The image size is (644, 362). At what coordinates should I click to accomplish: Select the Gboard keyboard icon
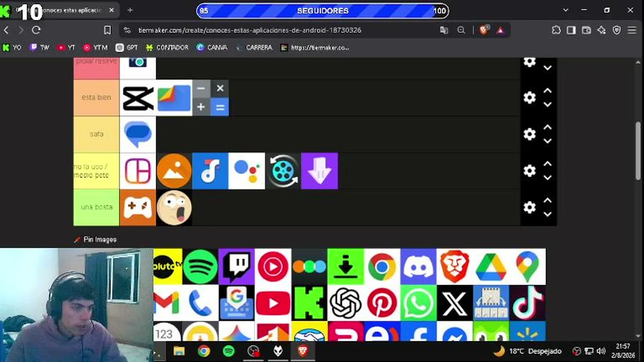tap(236, 303)
